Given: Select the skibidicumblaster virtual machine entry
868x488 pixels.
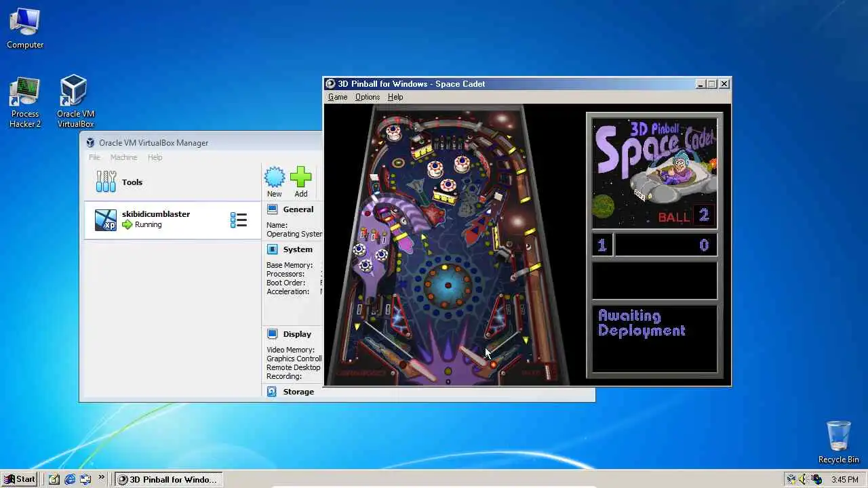Looking at the screenshot, I should coord(172,220).
